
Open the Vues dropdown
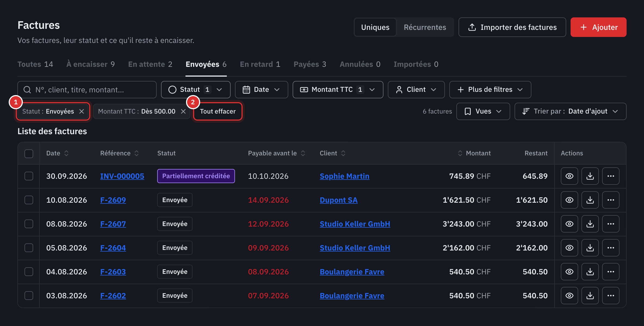[x=483, y=111]
